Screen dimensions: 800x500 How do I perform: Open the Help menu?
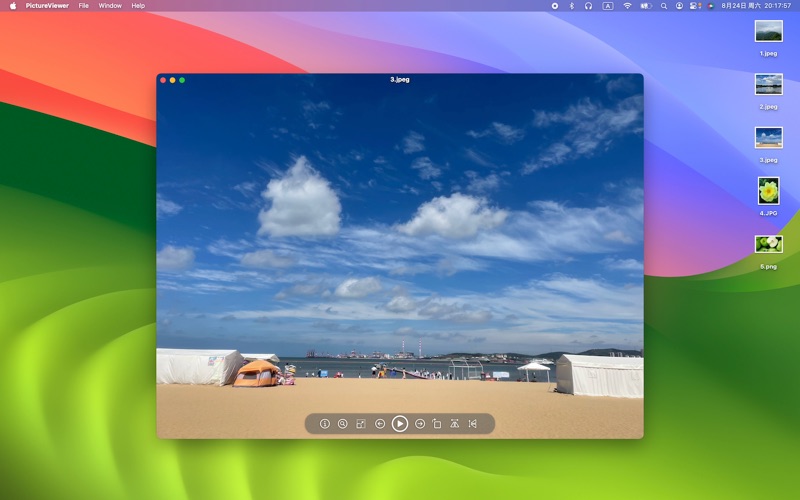pyautogui.click(x=138, y=5)
